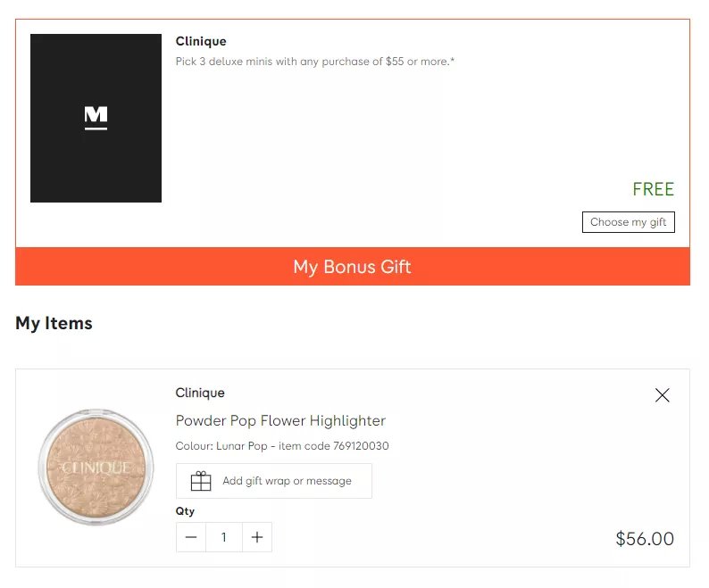Click the gift box icon
The height and width of the screenshot is (588, 709).
click(201, 481)
